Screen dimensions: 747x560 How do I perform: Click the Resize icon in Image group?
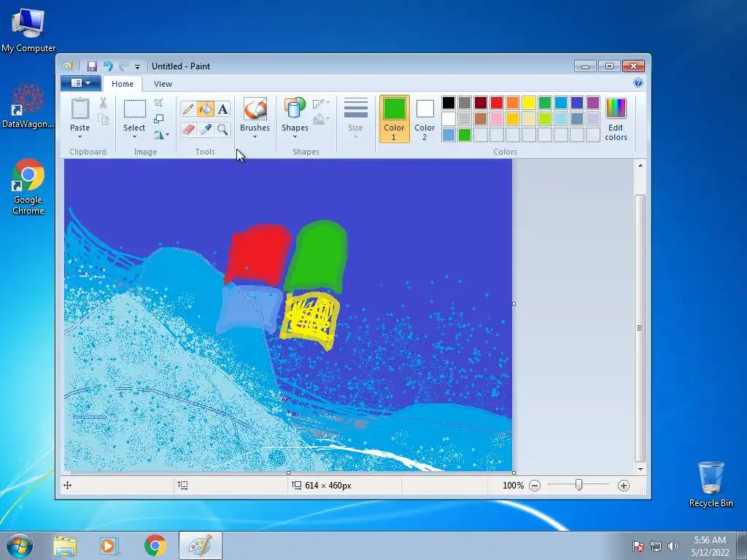[x=158, y=119]
